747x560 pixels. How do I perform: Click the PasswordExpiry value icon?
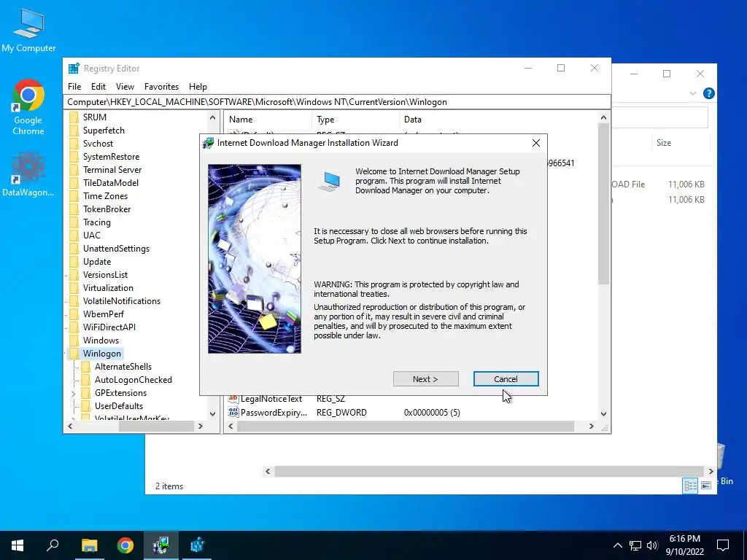(233, 413)
